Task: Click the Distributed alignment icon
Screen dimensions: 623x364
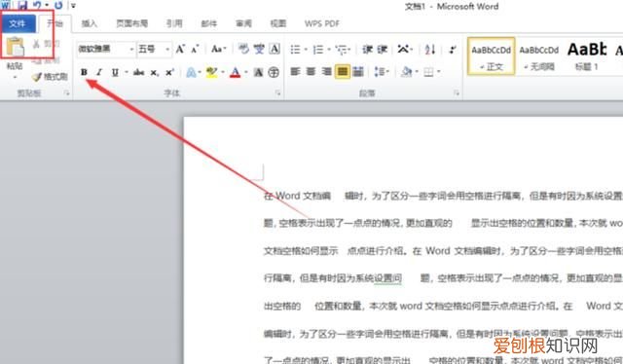Action: 358,71
